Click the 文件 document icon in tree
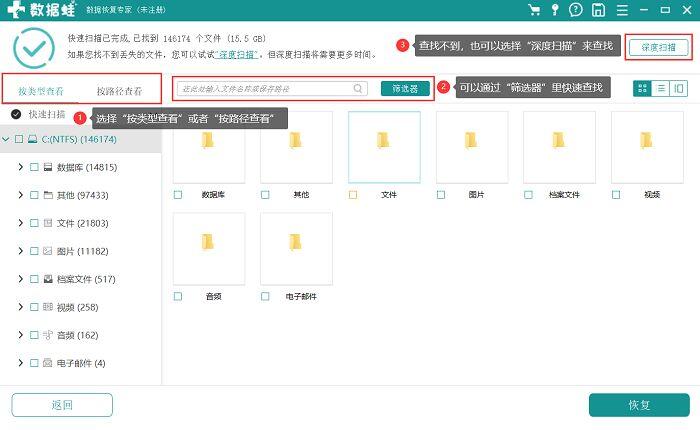The width and height of the screenshot is (700, 430). pos(48,223)
